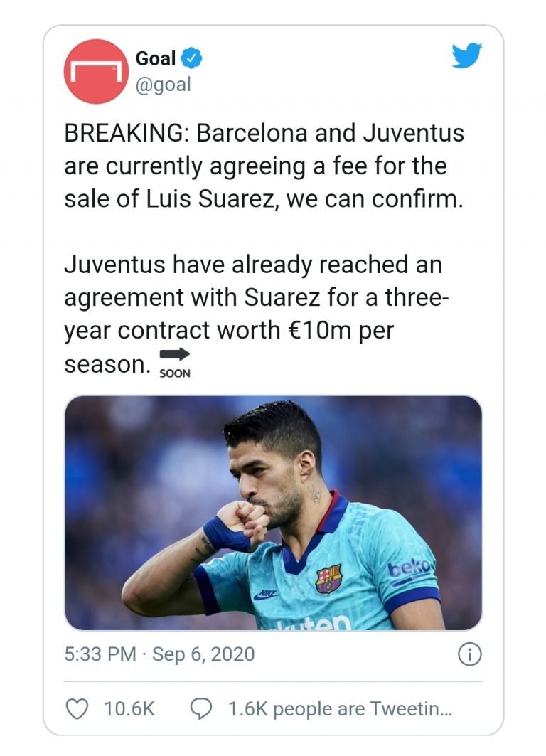Viewport: 546px width, 756px height.
Task: Click the Barcelona crest in photo
Action: pyautogui.click(x=328, y=579)
